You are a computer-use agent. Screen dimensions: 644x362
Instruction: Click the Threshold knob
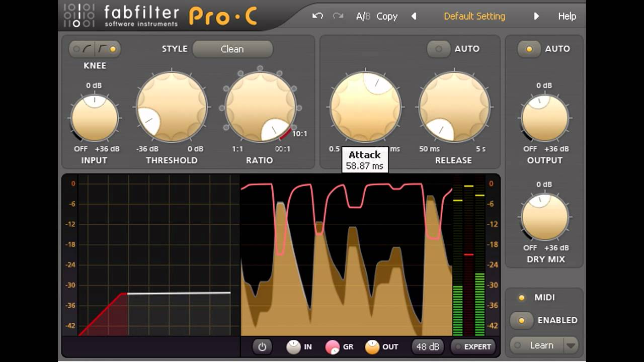tap(172, 107)
